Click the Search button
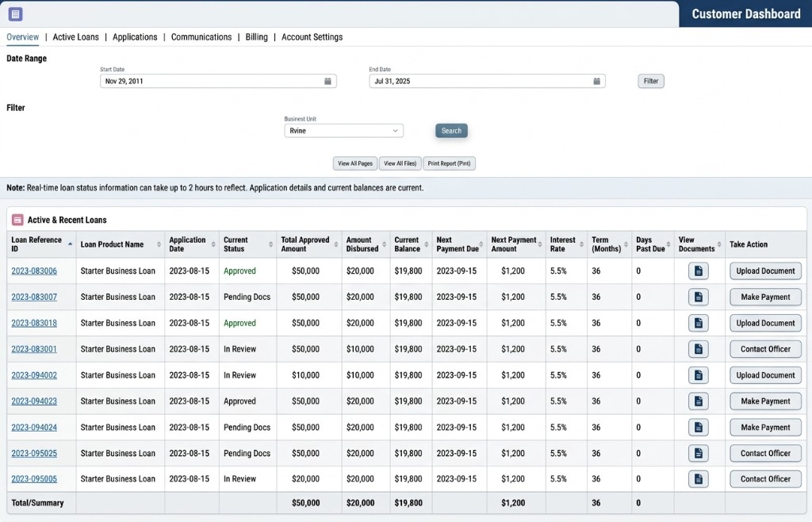This screenshot has width=812, height=522. point(451,131)
